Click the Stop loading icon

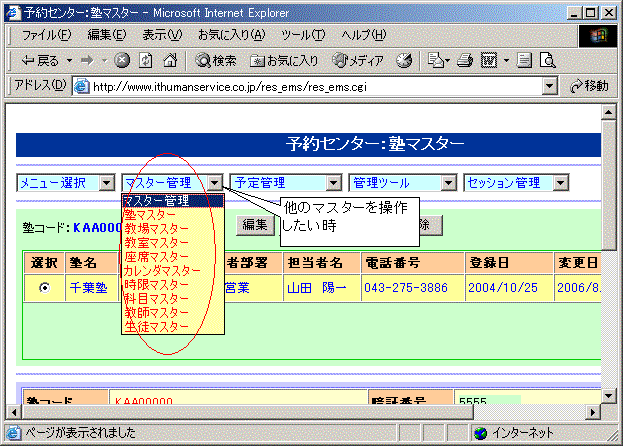(x=122, y=60)
